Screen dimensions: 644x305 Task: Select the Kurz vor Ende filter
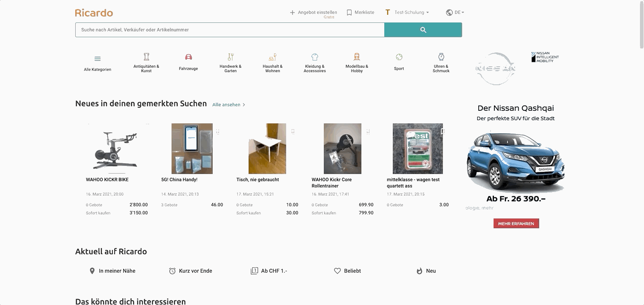[196, 271]
